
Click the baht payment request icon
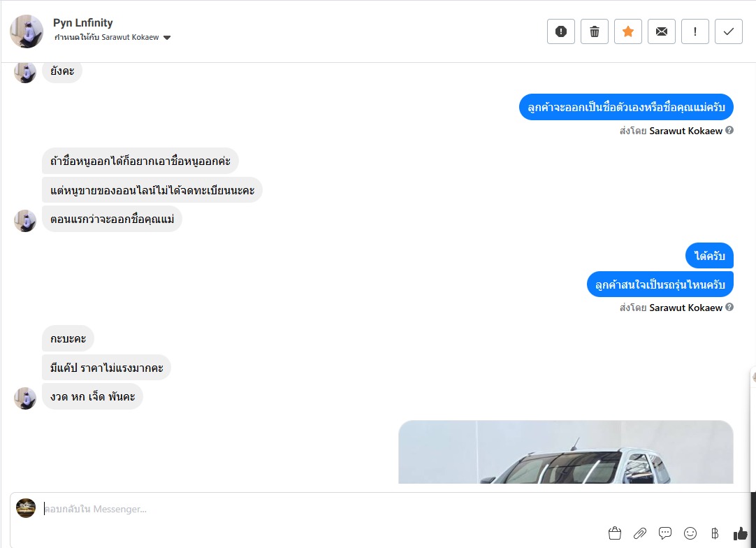click(x=715, y=533)
